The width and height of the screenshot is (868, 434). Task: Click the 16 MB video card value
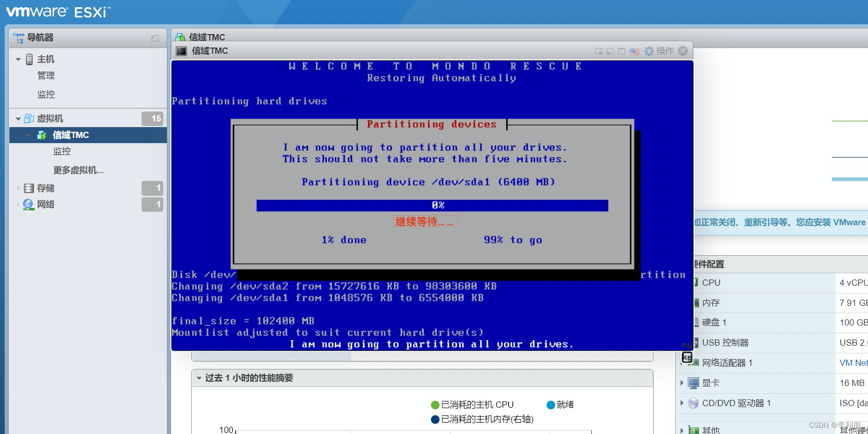click(852, 383)
